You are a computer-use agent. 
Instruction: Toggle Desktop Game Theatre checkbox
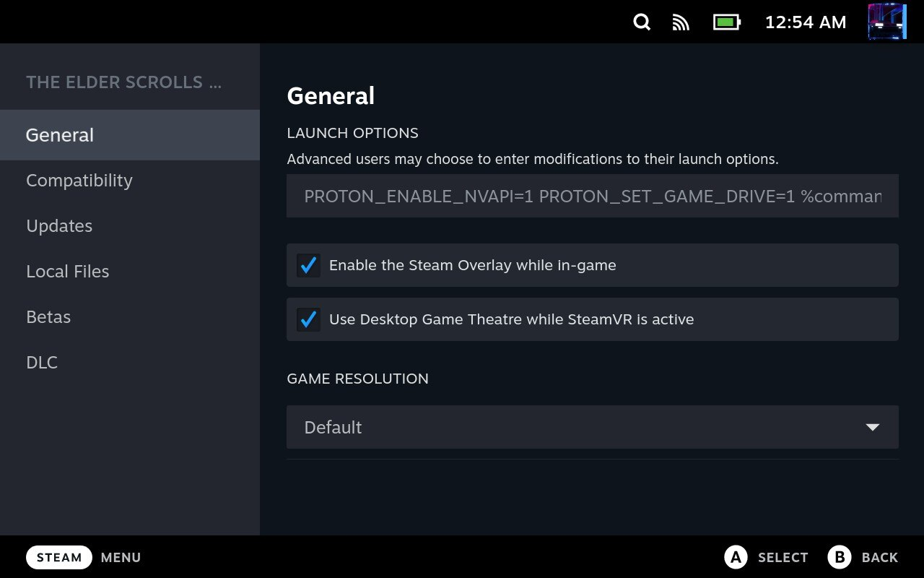(309, 319)
